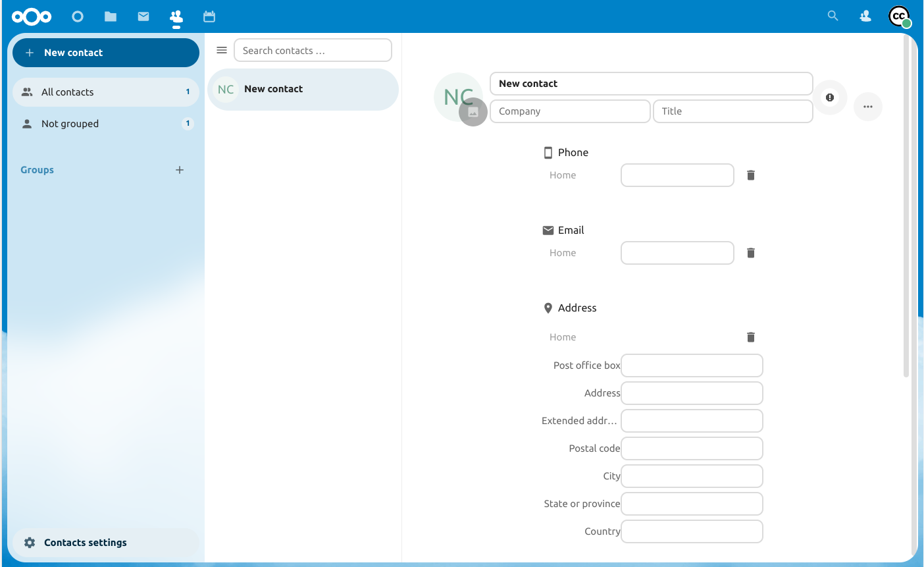924x567 pixels.
Task: Open user avatar menu in top right
Action: (x=899, y=16)
